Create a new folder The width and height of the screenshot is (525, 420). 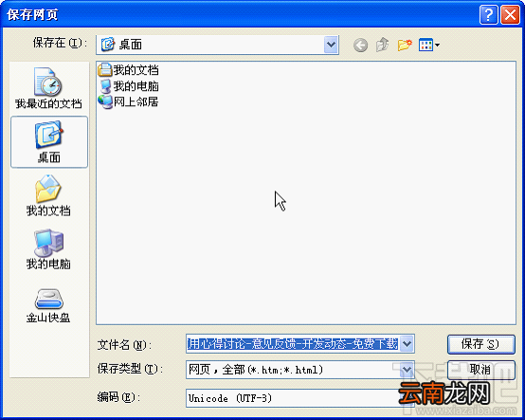[x=405, y=45]
